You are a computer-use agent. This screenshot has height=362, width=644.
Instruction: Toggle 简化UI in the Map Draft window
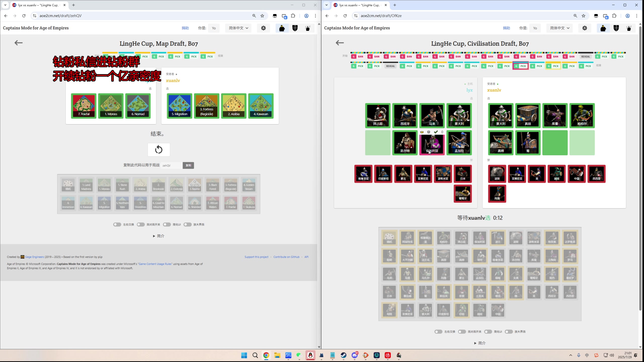tap(167, 224)
